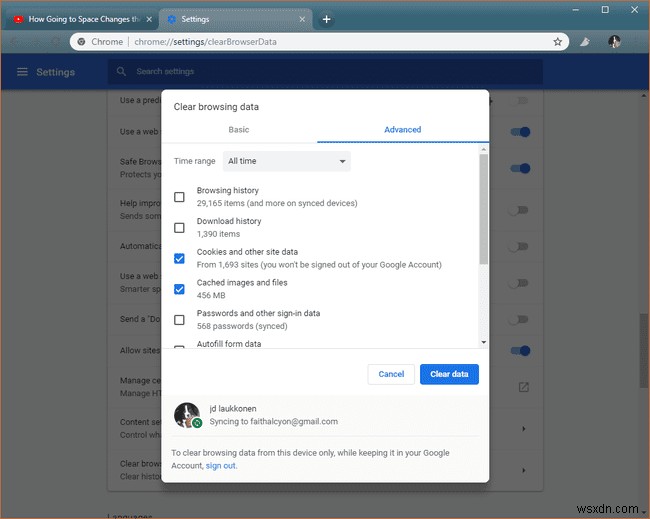The height and width of the screenshot is (519, 650).
Task: Click the Cancel button
Action: coord(391,374)
